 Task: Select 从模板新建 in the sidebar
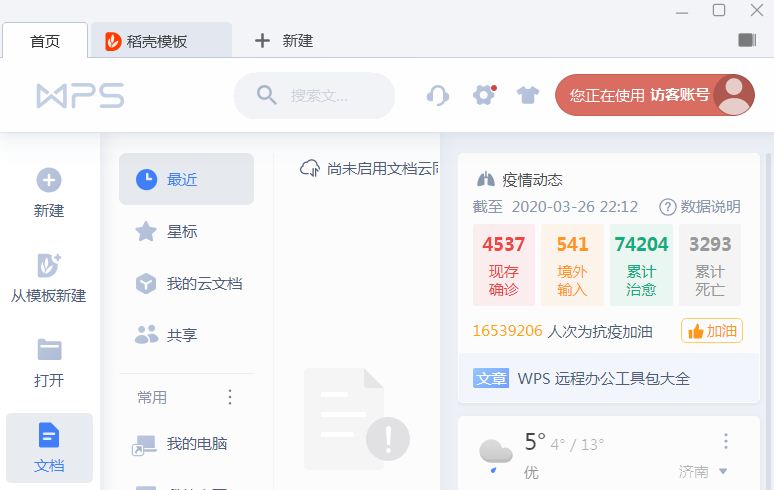tap(49, 278)
